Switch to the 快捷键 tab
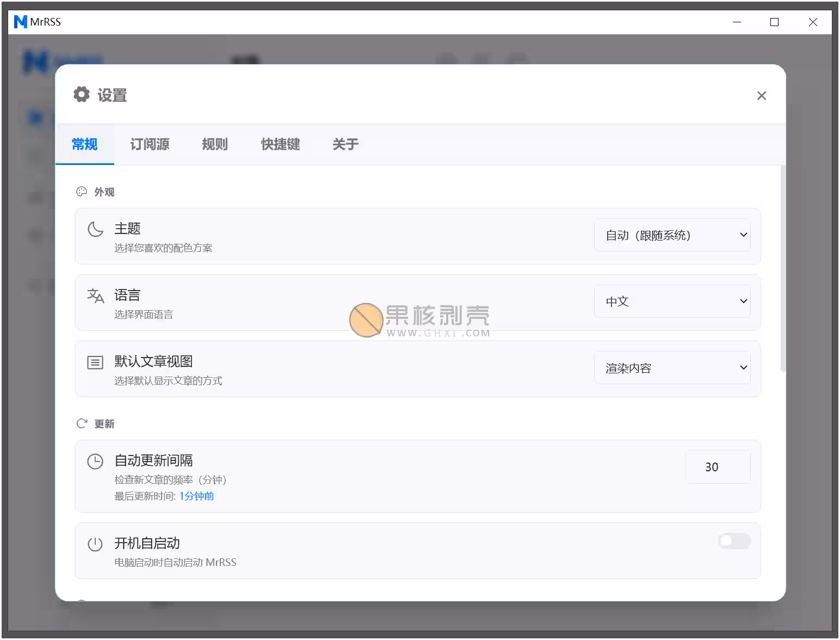 pos(280,144)
